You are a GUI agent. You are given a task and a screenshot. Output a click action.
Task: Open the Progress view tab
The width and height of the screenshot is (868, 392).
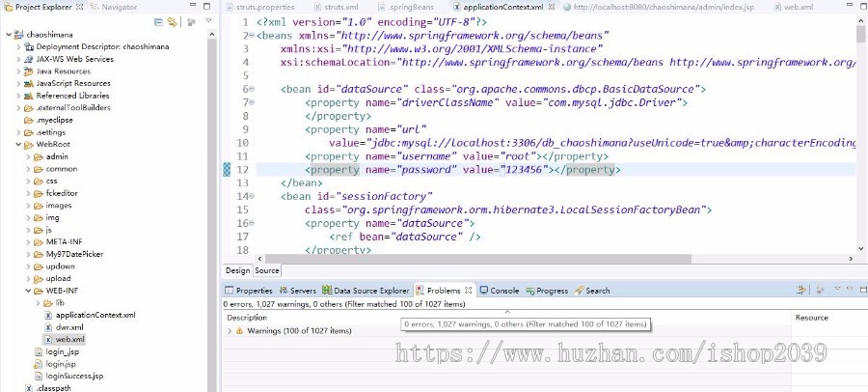click(547, 290)
